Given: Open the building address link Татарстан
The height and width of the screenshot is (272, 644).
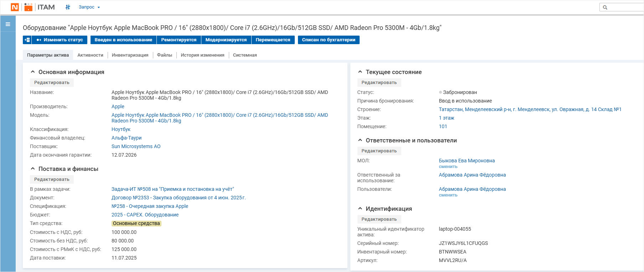Looking at the screenshot, I should tap(530, 109).
